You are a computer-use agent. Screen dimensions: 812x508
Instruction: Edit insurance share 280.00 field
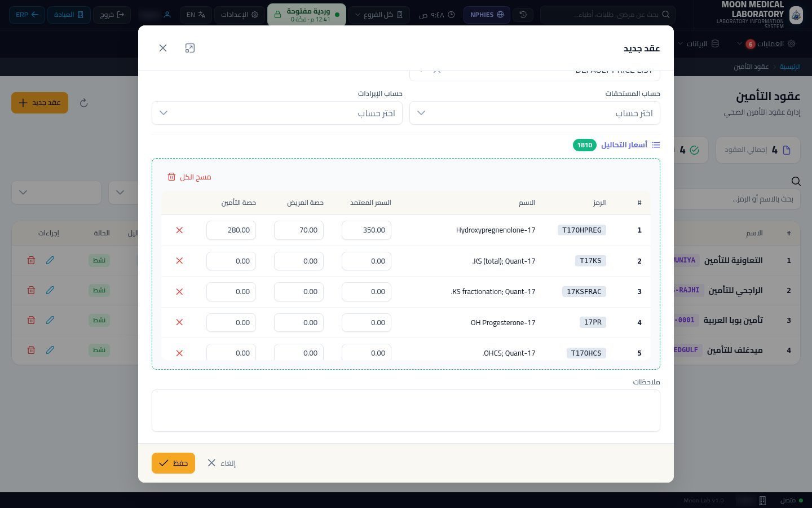231,230
